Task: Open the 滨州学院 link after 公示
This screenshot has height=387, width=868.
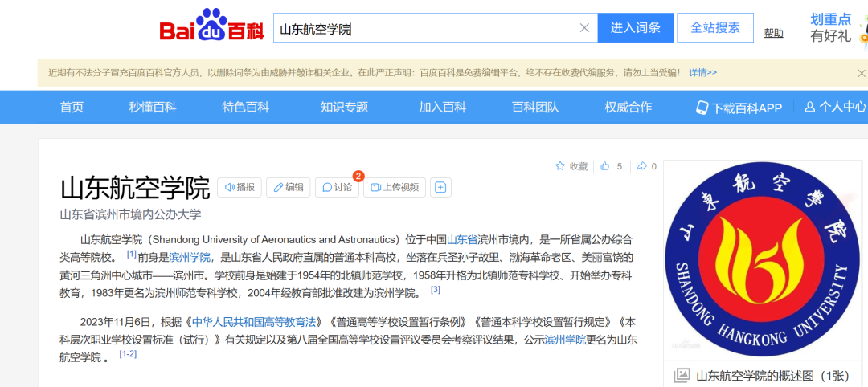Action: point(565,340)
